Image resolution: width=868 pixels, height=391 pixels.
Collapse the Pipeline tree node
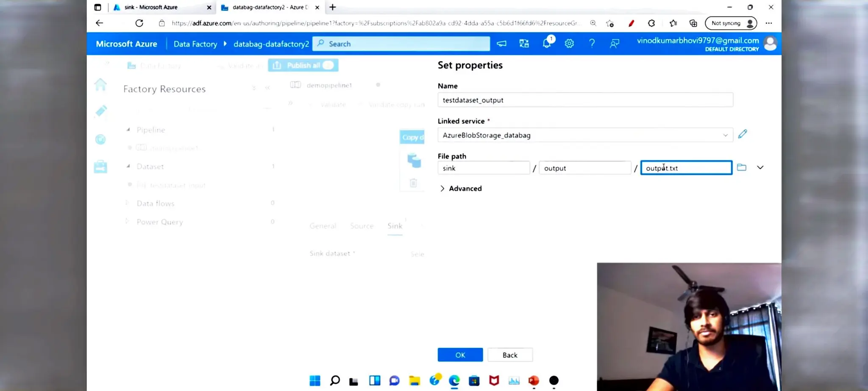tap(128, 129)
